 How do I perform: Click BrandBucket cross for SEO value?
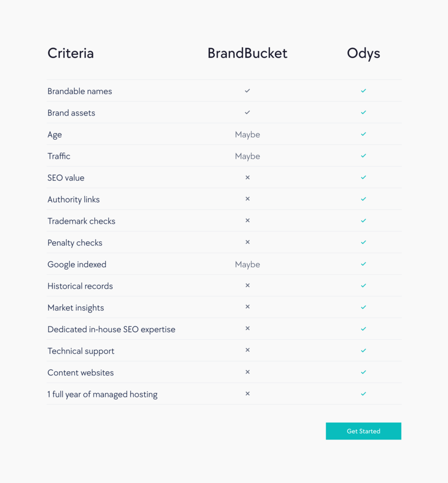point(247,177)
